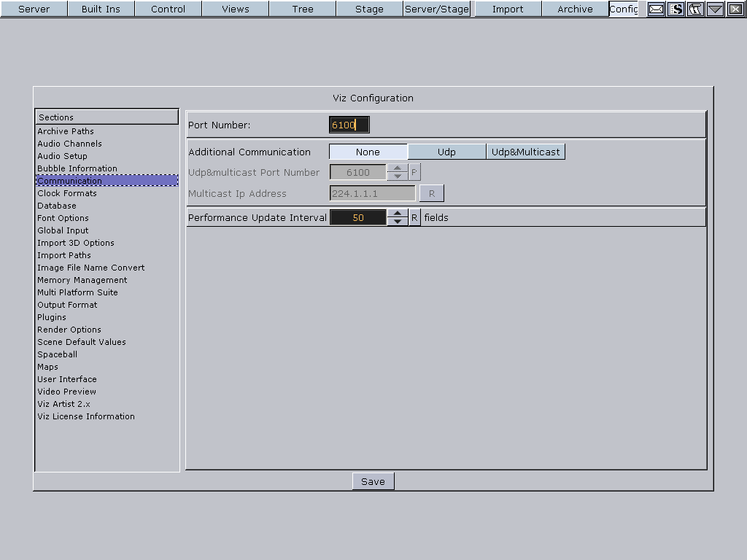Select Viz License Information section

[86, 416]
